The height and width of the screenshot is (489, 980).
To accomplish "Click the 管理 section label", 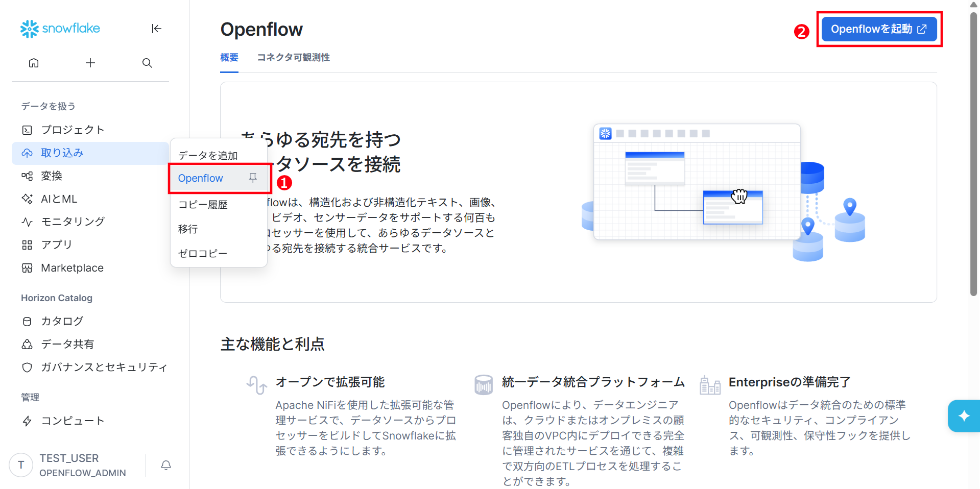I will [x=30, y=397].
